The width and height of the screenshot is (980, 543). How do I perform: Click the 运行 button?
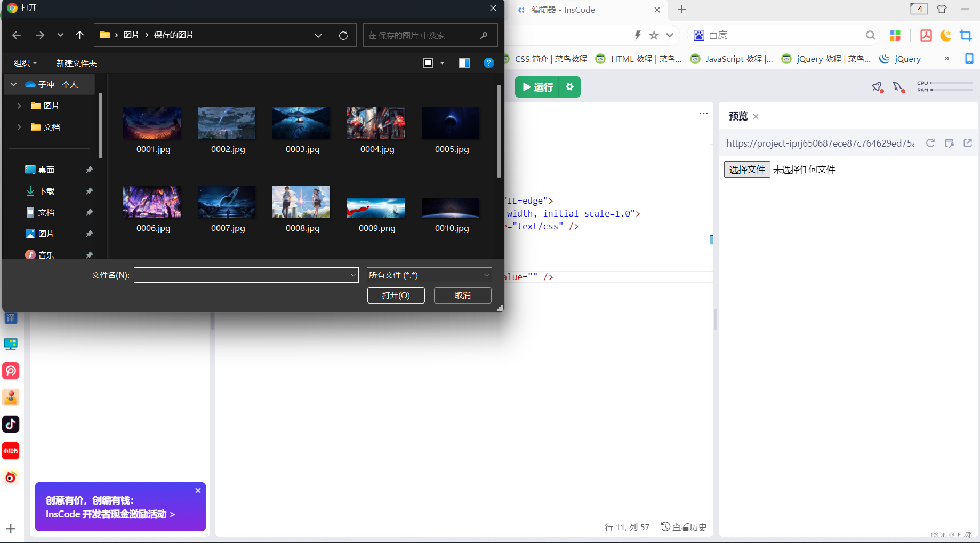(x=537, y=87)
